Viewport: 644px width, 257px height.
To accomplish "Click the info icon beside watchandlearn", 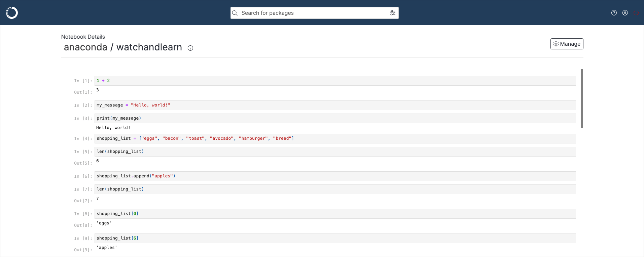I will point(190,48).
